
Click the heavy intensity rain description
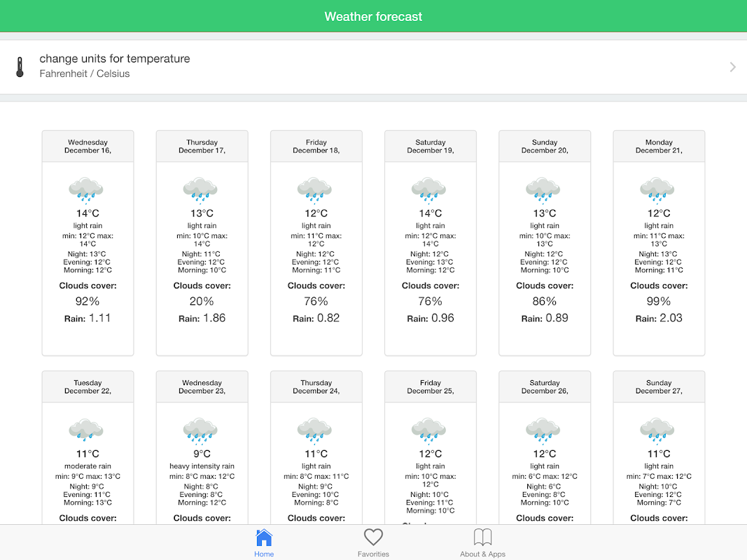(202, 466)
